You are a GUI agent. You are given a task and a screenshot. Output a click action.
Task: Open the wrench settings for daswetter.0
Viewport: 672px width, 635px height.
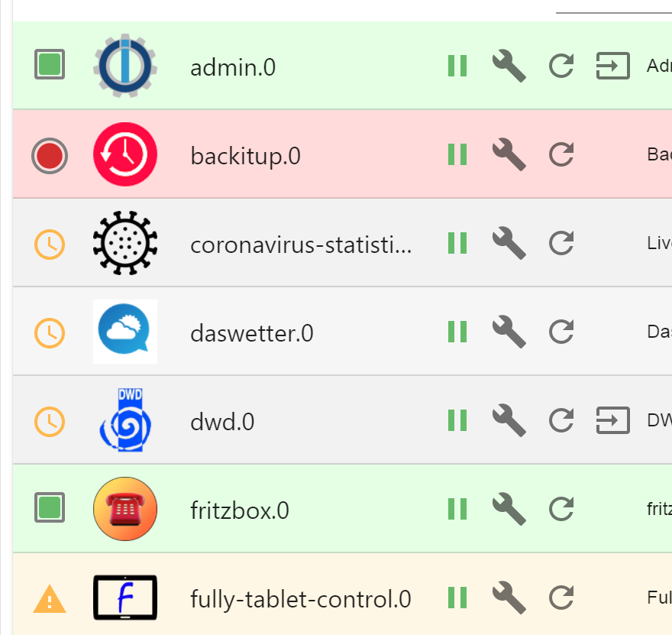[509, 332]
